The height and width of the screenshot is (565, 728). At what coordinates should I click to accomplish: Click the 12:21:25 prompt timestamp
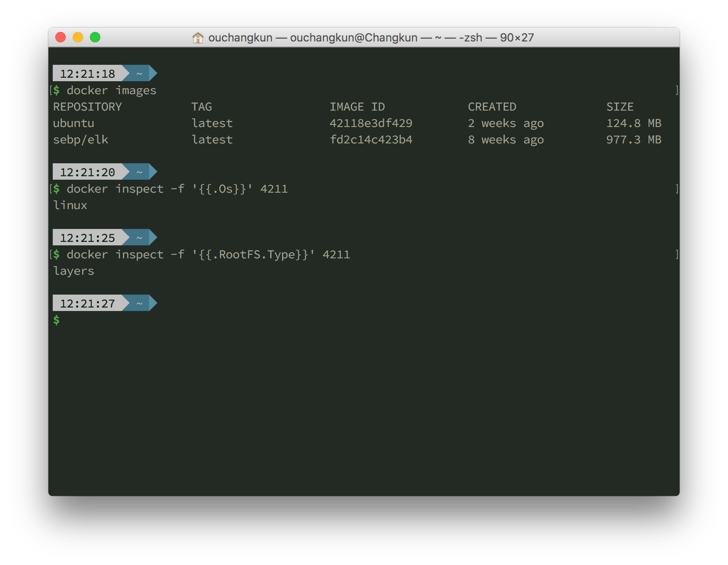(x=87, y=238)
